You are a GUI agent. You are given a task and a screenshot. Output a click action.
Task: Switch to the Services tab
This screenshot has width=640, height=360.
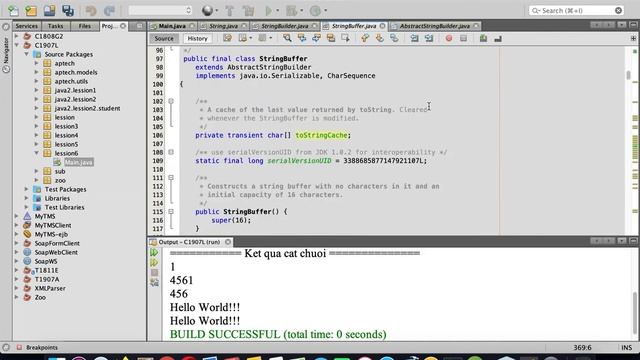tap(27, 26)
